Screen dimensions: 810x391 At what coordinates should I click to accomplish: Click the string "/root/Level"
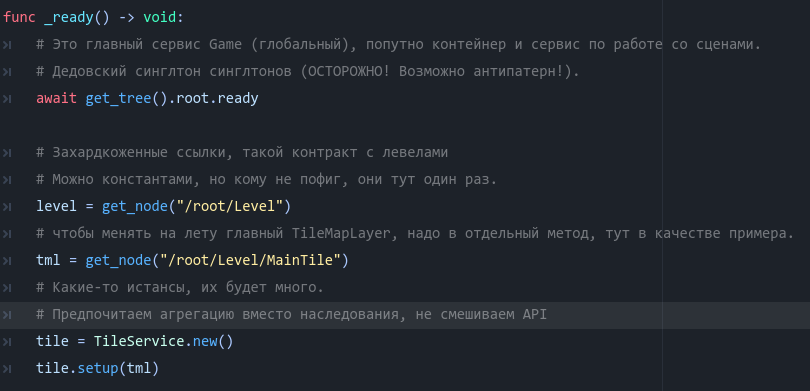point(230,207)
